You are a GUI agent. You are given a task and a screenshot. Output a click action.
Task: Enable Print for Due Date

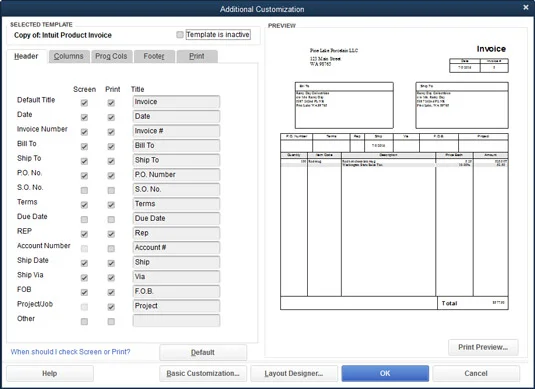tap(111, 219)
